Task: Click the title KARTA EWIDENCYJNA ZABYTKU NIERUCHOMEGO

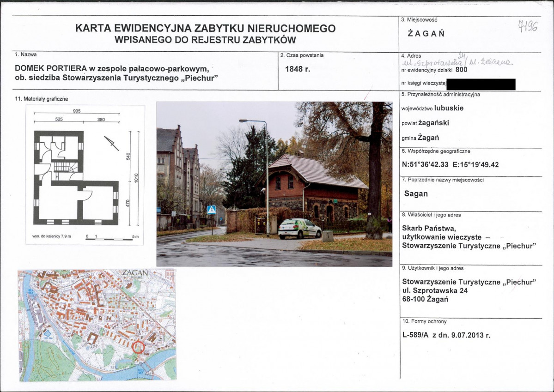Action: [x=205, y=28]
